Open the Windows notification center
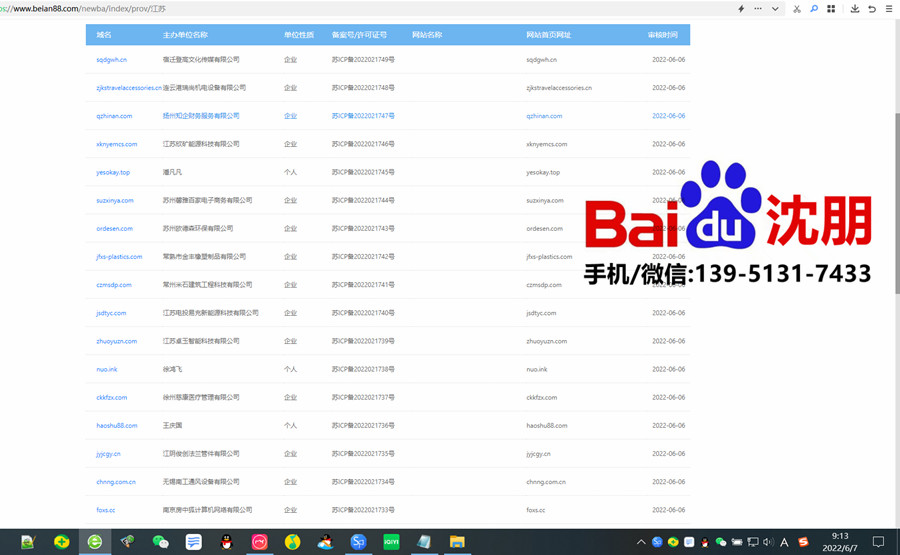The width and height of the screenshot is (900, 555). pyautogui.click(x=878, y=542)
